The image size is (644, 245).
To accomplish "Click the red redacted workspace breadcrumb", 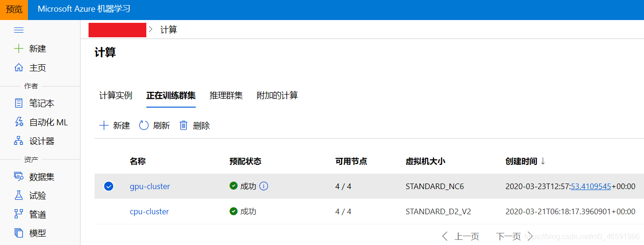I will point(117,29).
